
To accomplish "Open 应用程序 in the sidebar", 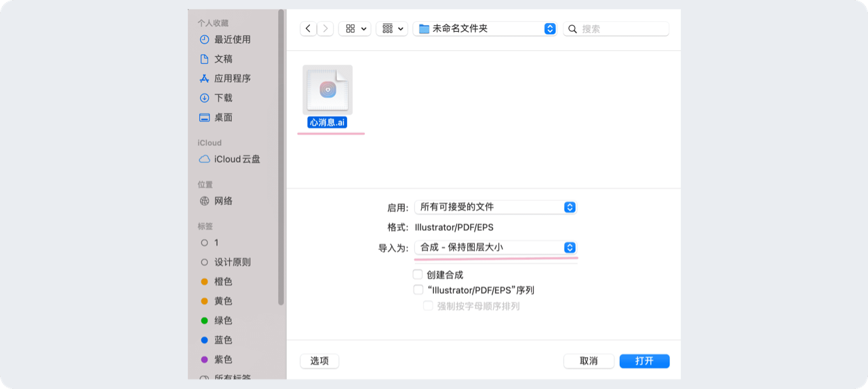I will (x=233, y=78).
